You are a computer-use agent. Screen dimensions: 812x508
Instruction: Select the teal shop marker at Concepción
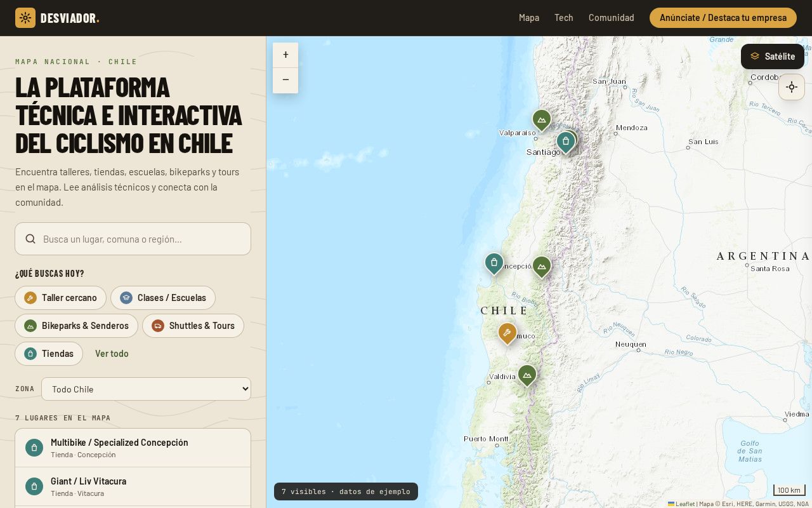click(494, 264)
